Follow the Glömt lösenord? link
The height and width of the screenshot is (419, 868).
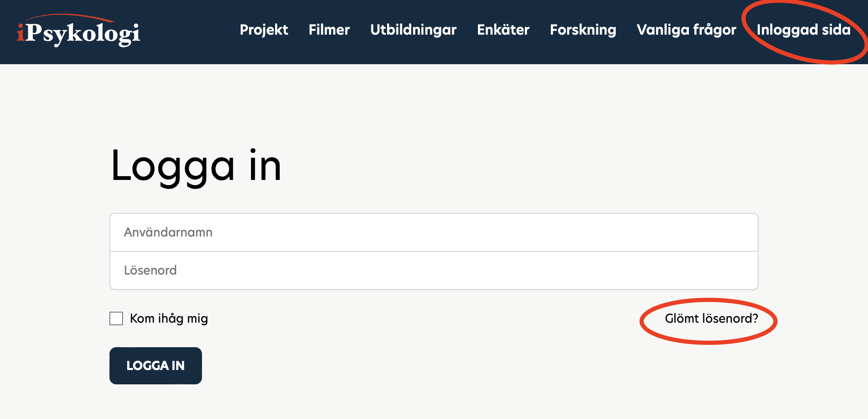(x=711, y=318)
